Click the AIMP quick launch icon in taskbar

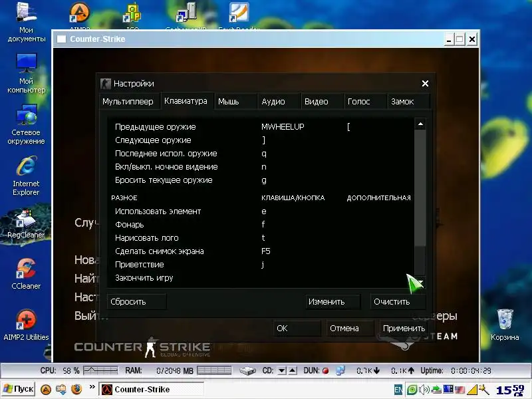[46, 389]
